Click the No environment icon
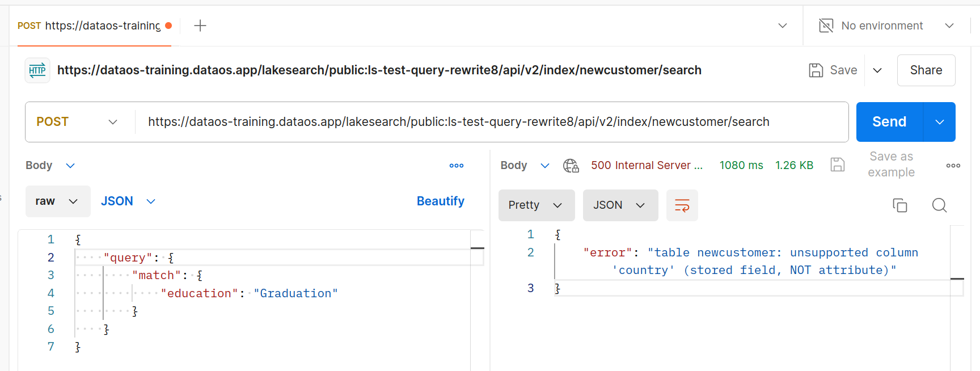Image resolution: width=980 pixels, height=371 pixels. [x=826, y=26]
